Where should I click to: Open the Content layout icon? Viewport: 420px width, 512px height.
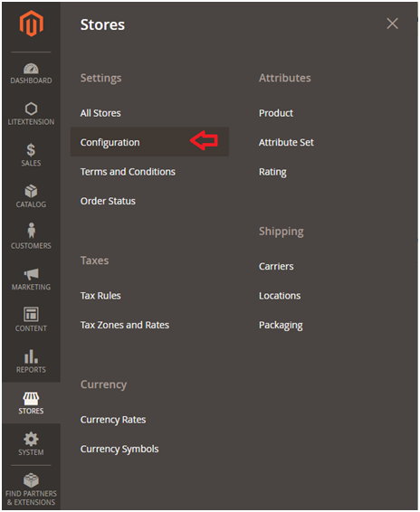click(x=31, y=315)
